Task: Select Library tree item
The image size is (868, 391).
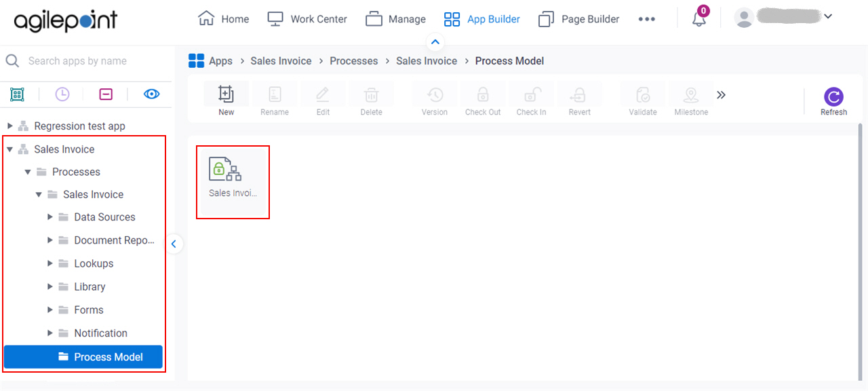Action: (x=90, y=286)
